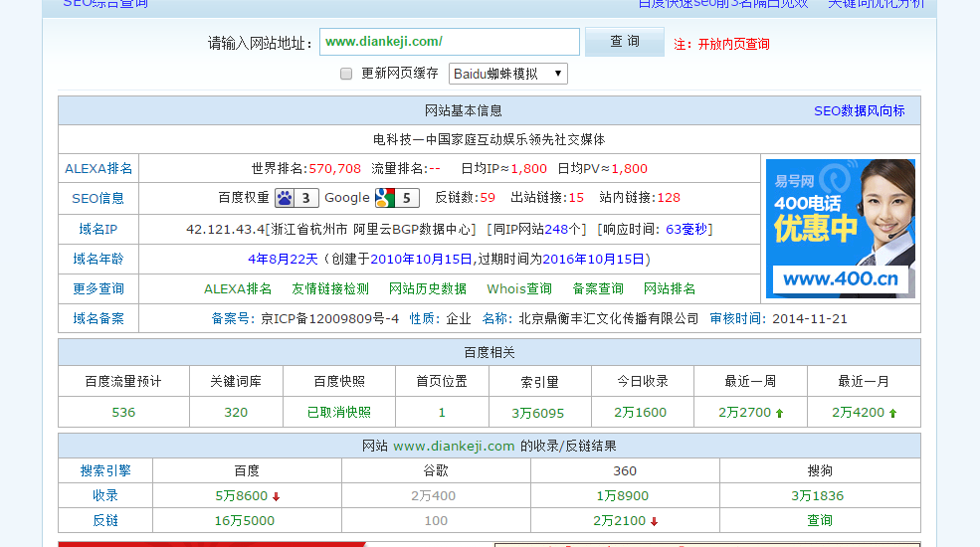This screenshot has width=980, height=547.
Task: Click company name 北京鼎衡丰汇文化传播有限公司
Action: click(x=609, y=319)
